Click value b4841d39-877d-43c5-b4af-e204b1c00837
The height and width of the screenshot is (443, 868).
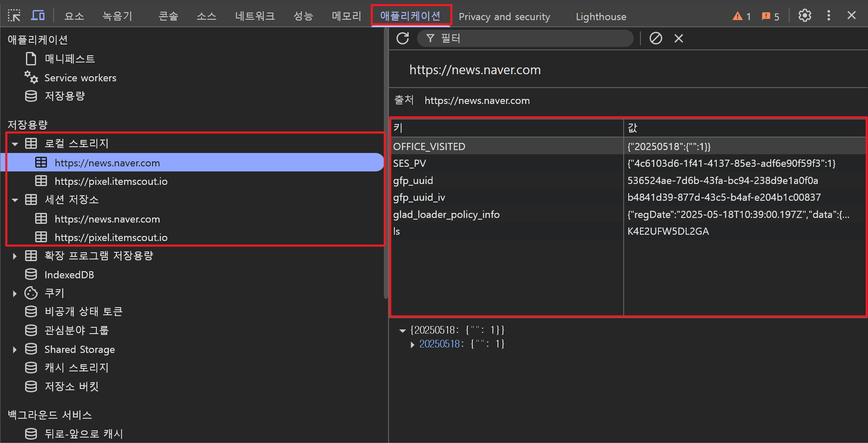(x=724, y=197)
